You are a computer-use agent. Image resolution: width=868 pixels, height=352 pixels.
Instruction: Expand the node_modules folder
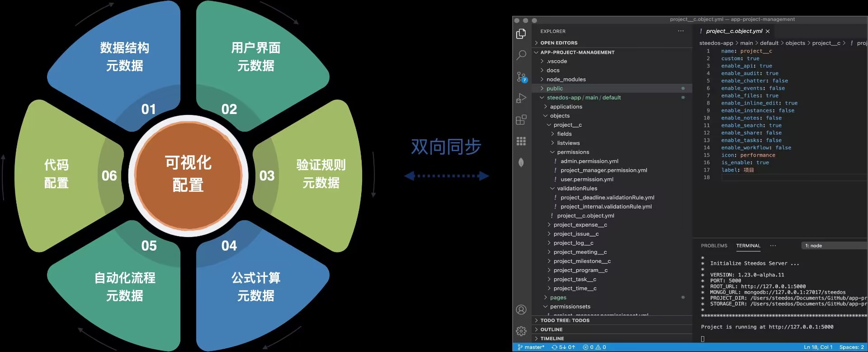tap(612, 79)
